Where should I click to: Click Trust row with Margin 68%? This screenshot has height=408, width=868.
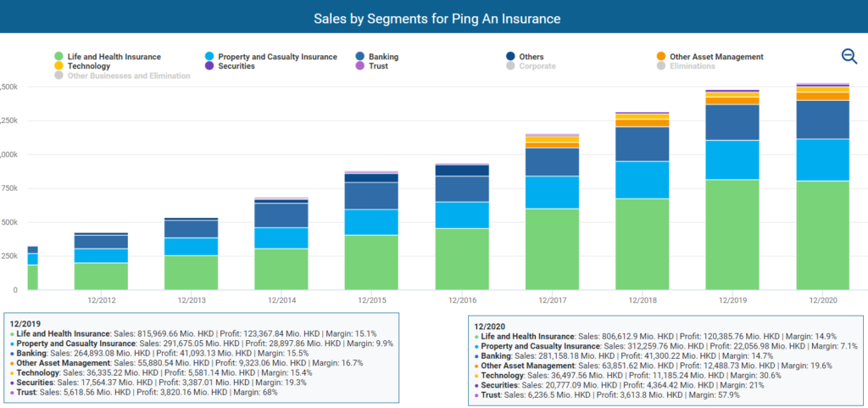[x=144, y=392]
